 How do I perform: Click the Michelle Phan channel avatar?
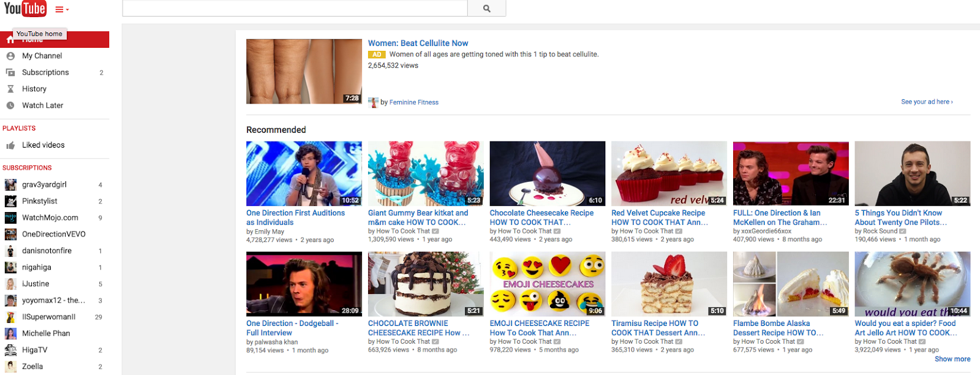10,333
